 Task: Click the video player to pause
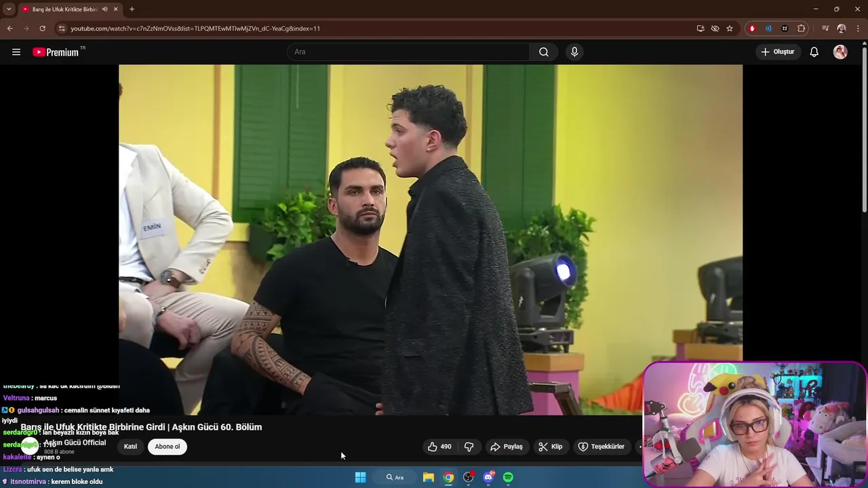(431, 239)
